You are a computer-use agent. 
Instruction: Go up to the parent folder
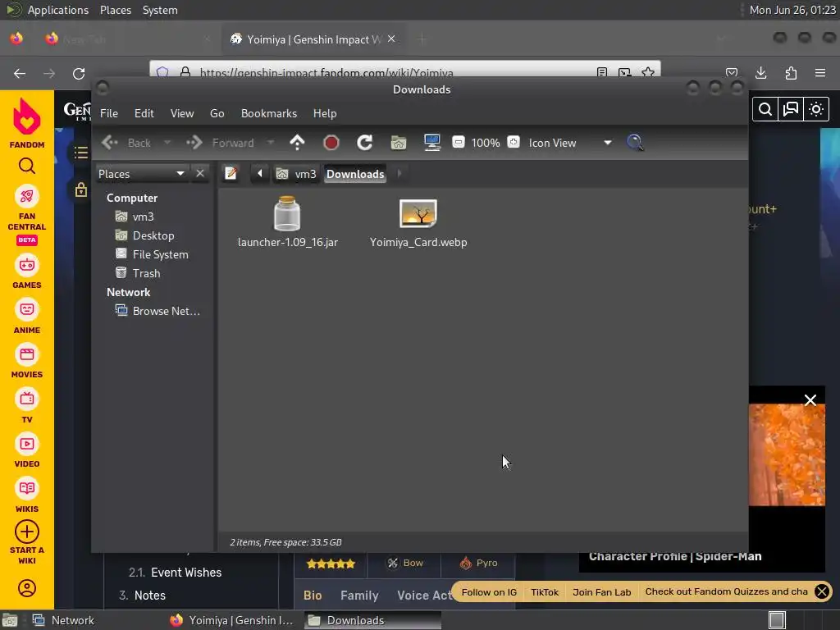click(297, 143)
